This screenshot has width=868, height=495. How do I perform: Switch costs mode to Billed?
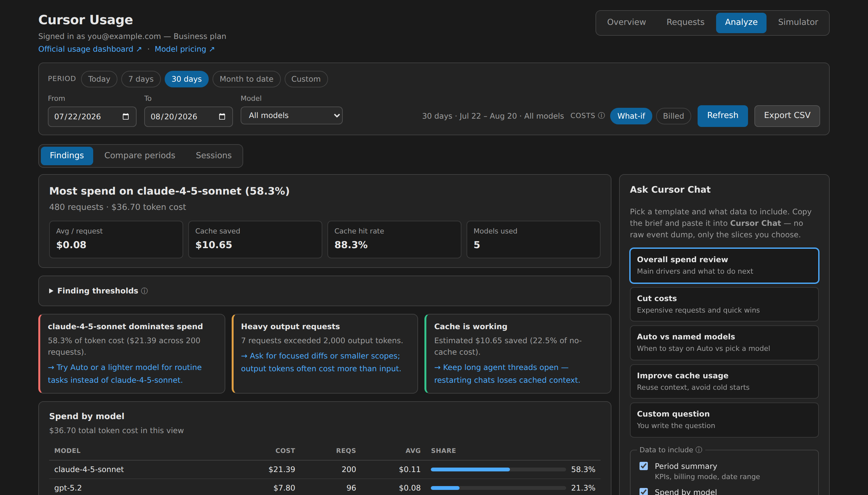(x=673, y=116)
